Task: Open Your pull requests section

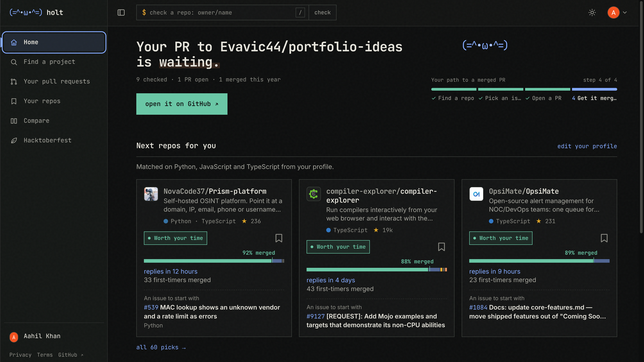Action: (x=54, y=81)
